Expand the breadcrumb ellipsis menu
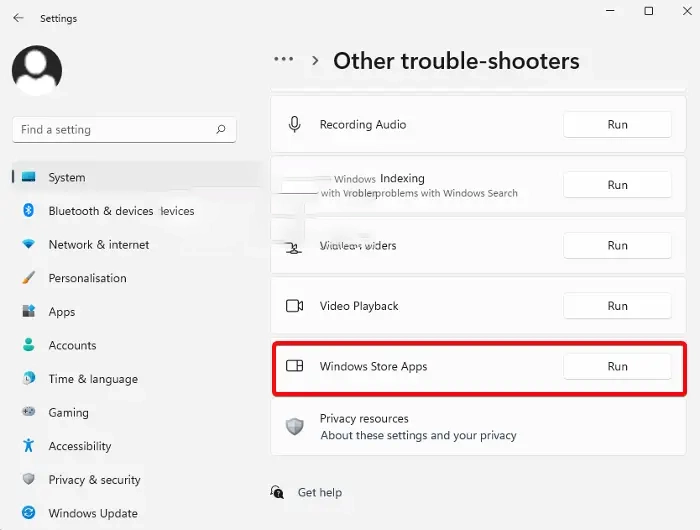 coord(284,60)
